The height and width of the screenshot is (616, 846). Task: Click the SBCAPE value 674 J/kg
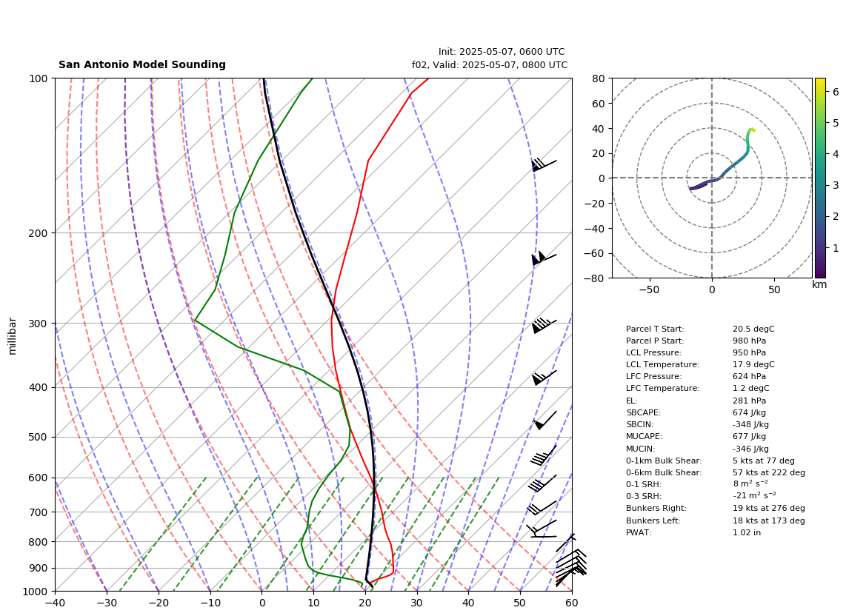(749, 412)
